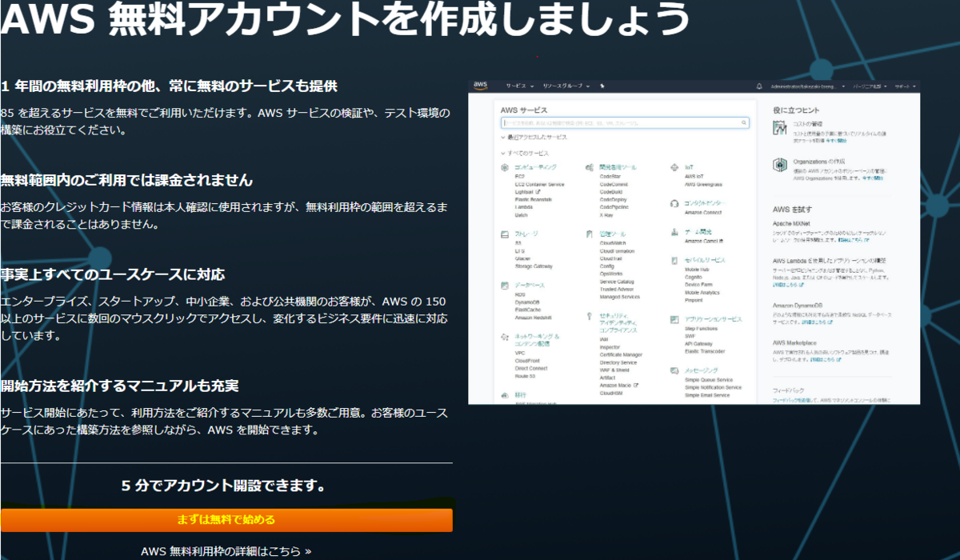
Task: Open the サービス dropdown in the console header
Action: [x=519, y=86]
